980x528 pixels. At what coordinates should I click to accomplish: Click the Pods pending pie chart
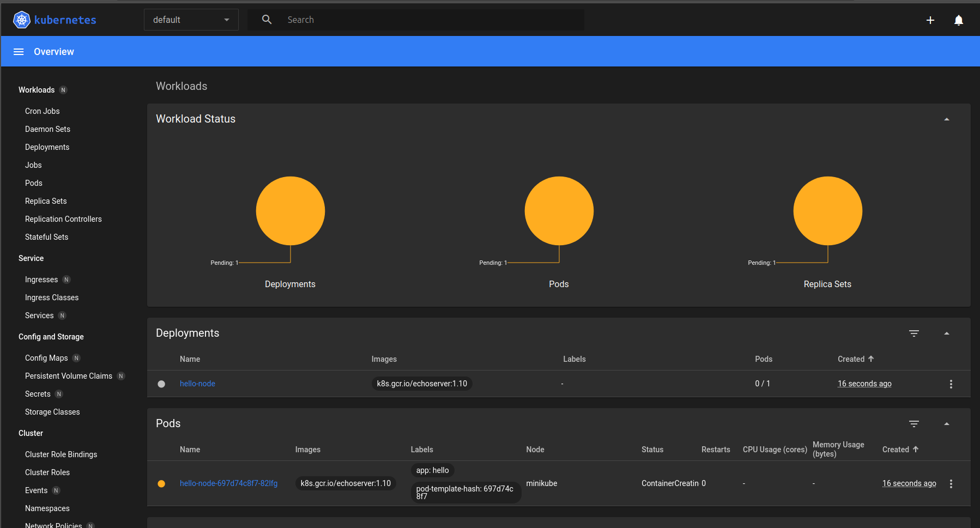click(x=559, y=211)
